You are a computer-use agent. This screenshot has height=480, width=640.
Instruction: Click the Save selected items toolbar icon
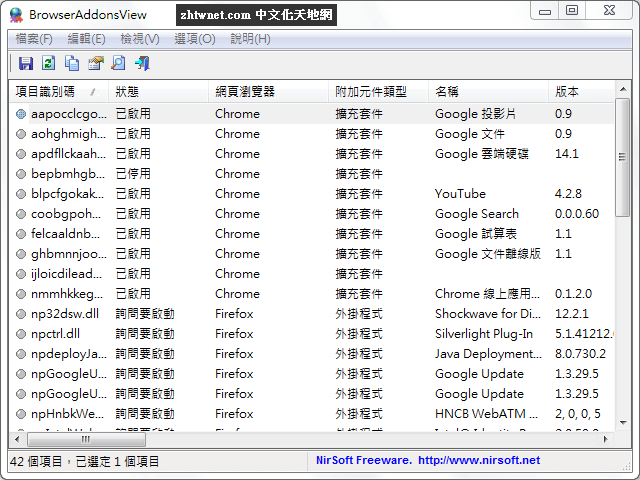coord(26,63)
